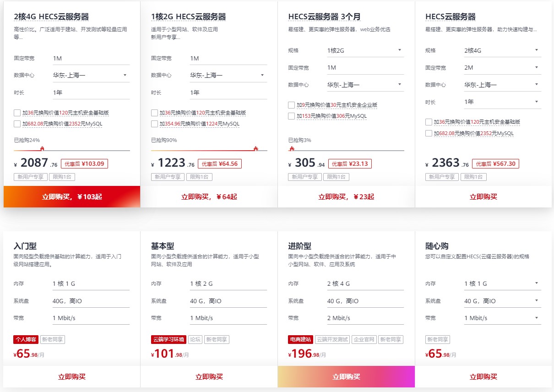Click 优惠后 ¥23.13 badge
Screen dimensions: 554x392
tap(350, 163)
